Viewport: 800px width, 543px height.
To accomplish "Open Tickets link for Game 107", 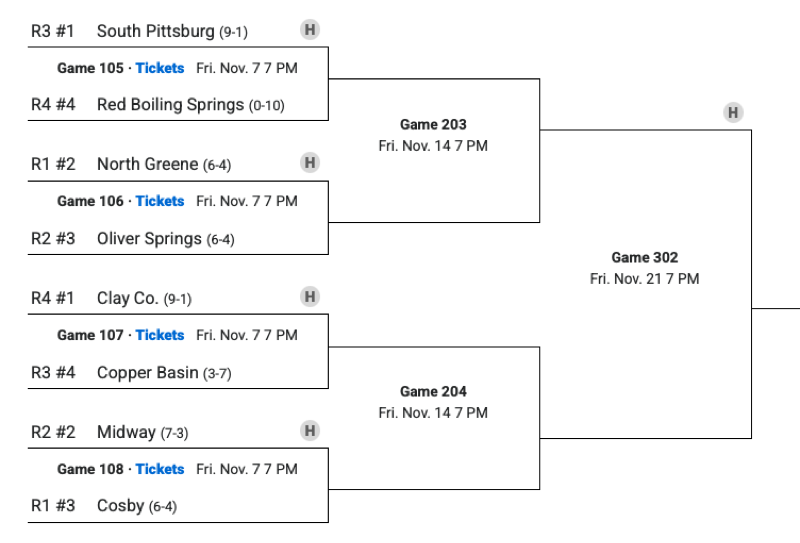I will point(160,335).
